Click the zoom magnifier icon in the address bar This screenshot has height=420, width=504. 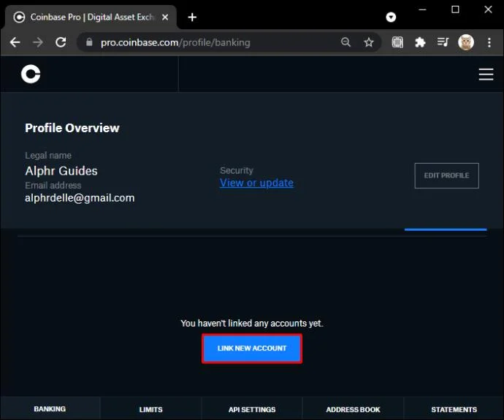pos(345,42)
